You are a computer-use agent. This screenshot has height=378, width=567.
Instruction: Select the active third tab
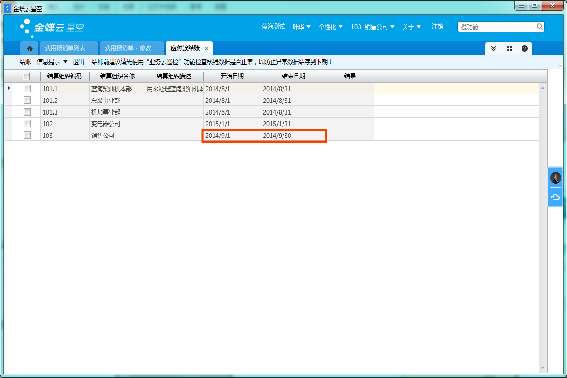pyautogui.click(x=185, y=48)
